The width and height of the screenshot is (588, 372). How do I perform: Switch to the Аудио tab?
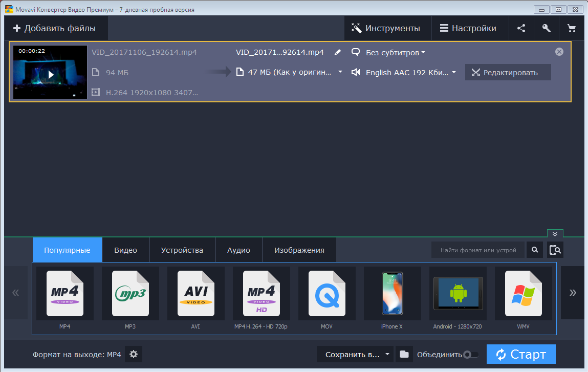pos(238,250)
